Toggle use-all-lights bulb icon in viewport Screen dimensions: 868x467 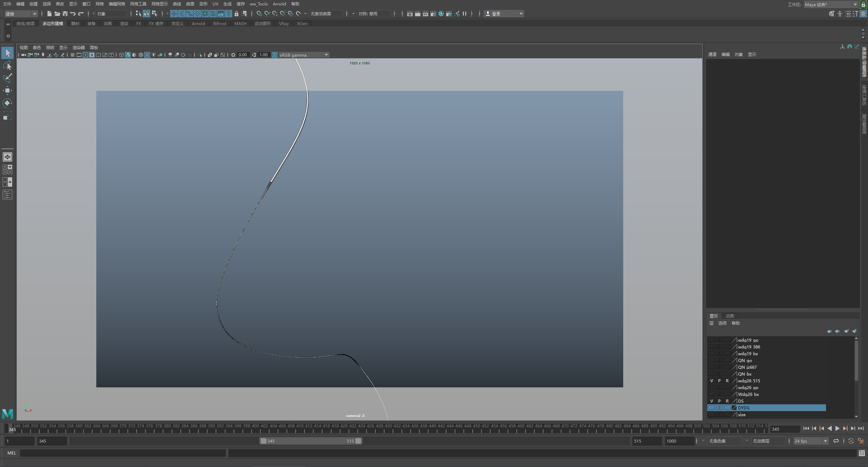click(154, 55)
